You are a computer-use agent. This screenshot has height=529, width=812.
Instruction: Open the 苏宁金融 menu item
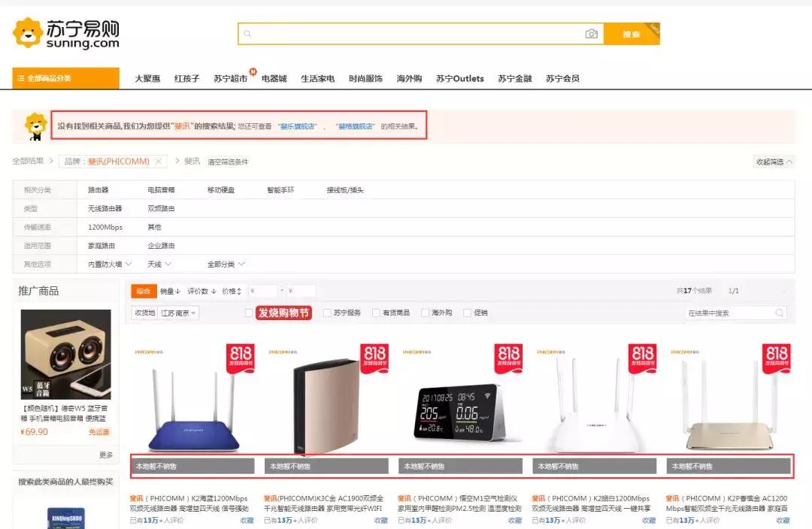pyautogui.click(x=514, y=77)
